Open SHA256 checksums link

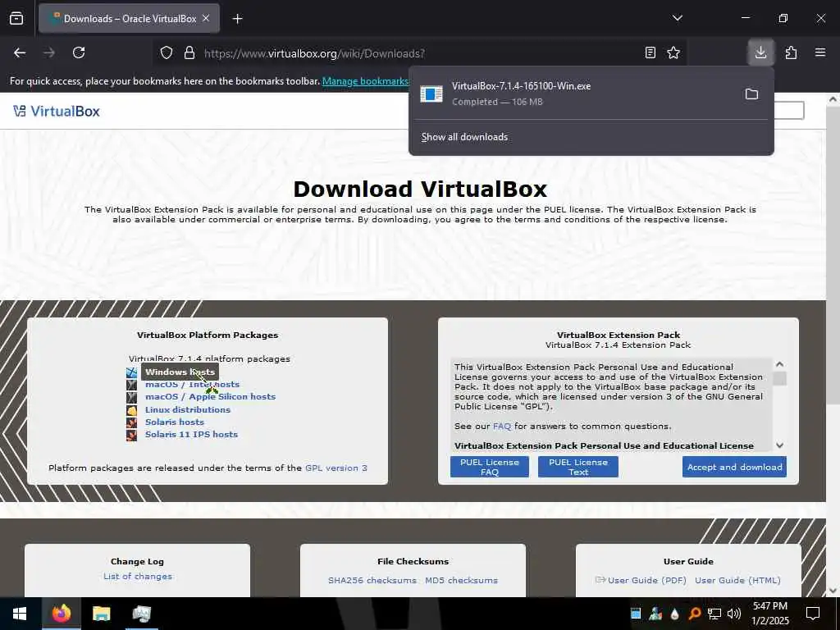pos(372,580)
